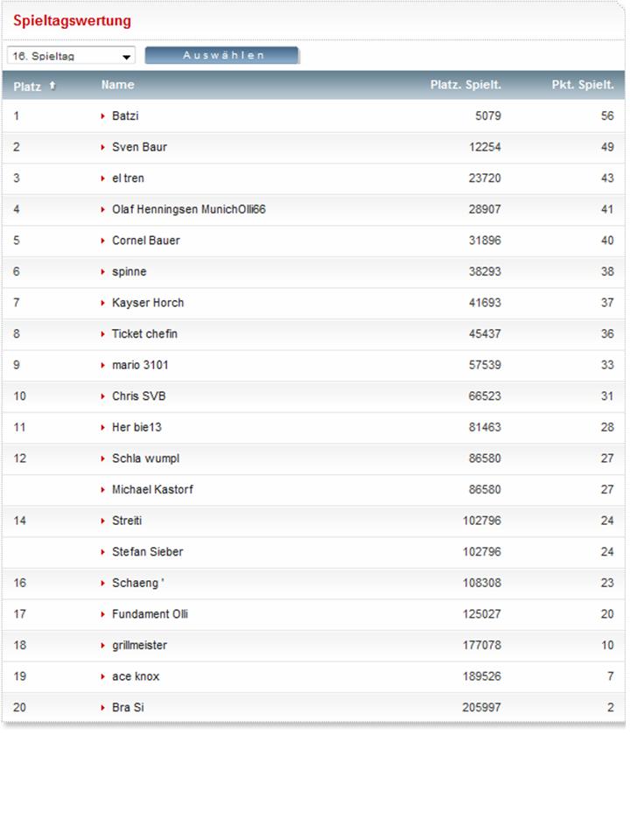The image size is (630, 840).
Task: Click Fundament Olli name link
Action: click(x=150, y=614)
